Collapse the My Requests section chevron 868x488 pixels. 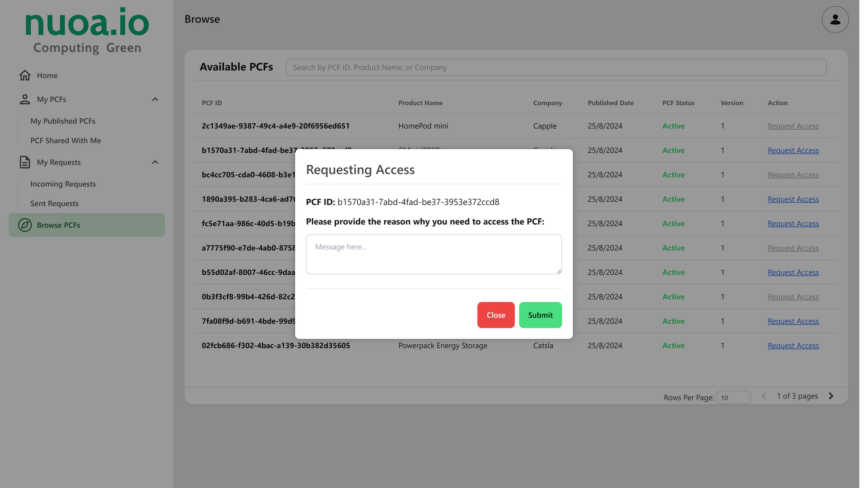[x=155, y=162]
